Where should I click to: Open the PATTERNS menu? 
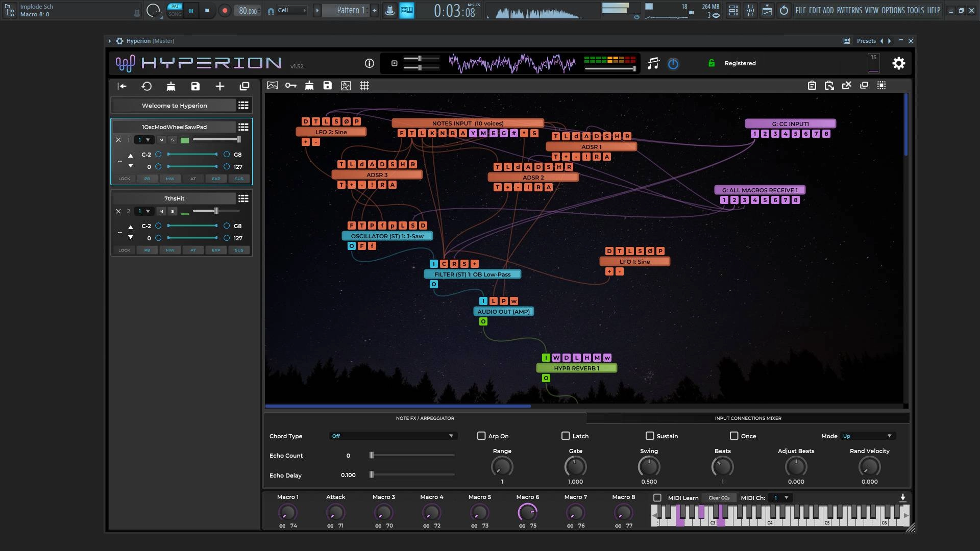pyautogui.click(x=849, y=10)
